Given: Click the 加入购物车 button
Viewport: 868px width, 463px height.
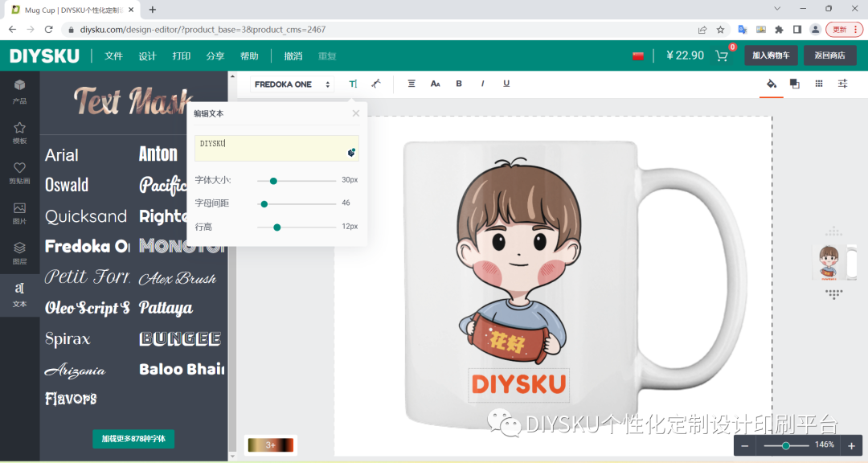Looking at the screenshot, I should point(771,55).
